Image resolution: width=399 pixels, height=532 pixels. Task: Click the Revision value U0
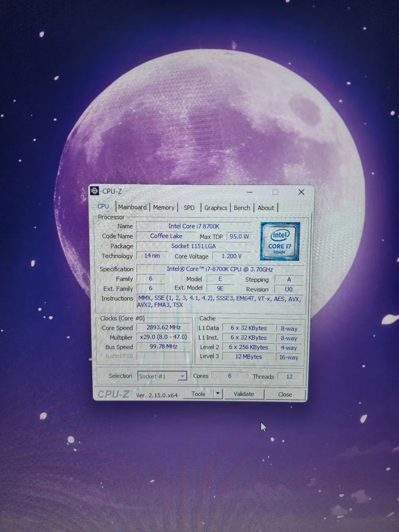pyautogui.click(x=289, y=289)
